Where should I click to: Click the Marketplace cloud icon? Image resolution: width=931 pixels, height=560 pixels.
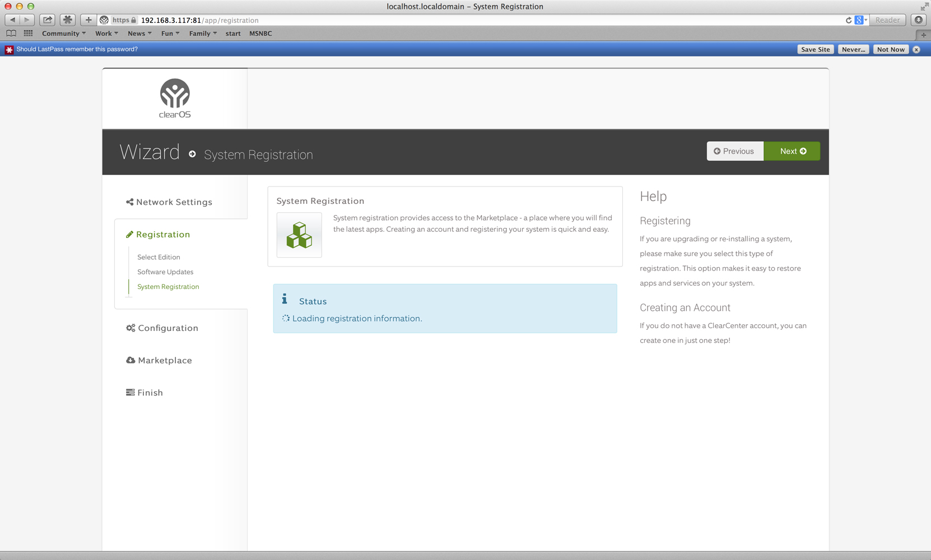(x=131, y=360)
